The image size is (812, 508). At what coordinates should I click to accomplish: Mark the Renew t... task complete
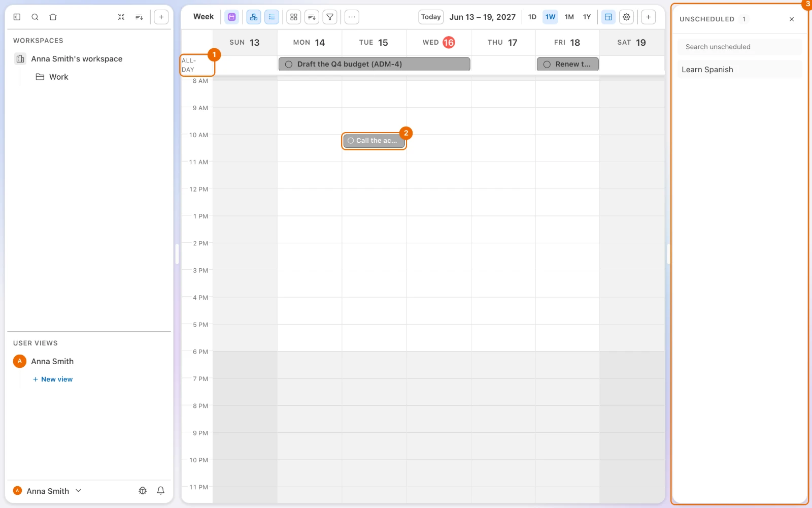pyautogui.click(x=547, y=64)
